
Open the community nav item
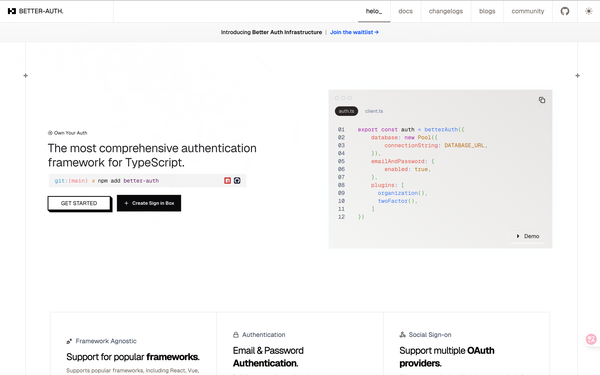528,11
